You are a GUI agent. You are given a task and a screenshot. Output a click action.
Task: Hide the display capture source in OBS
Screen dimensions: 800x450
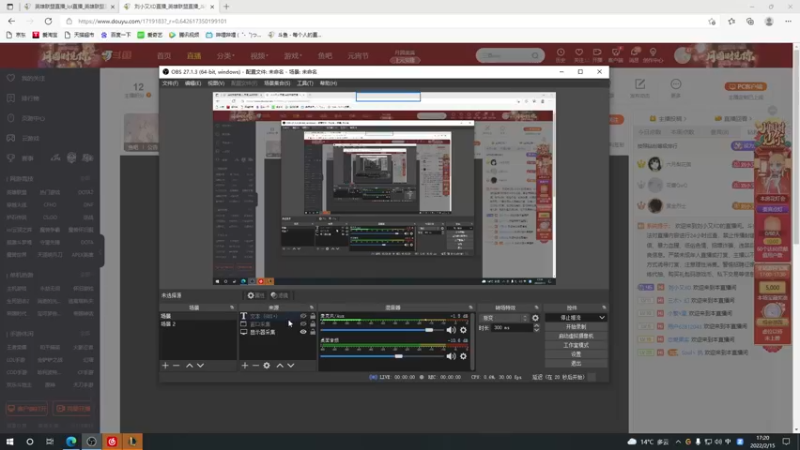(303, 332)
